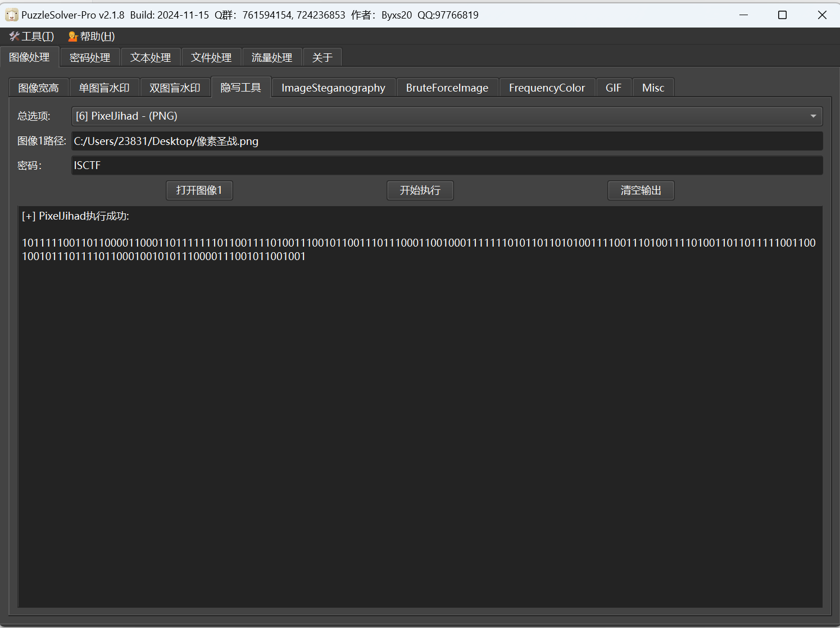Minimize the PuzzleSolver-Pro window
840x628 pixels.
click(x=744, y=15)
